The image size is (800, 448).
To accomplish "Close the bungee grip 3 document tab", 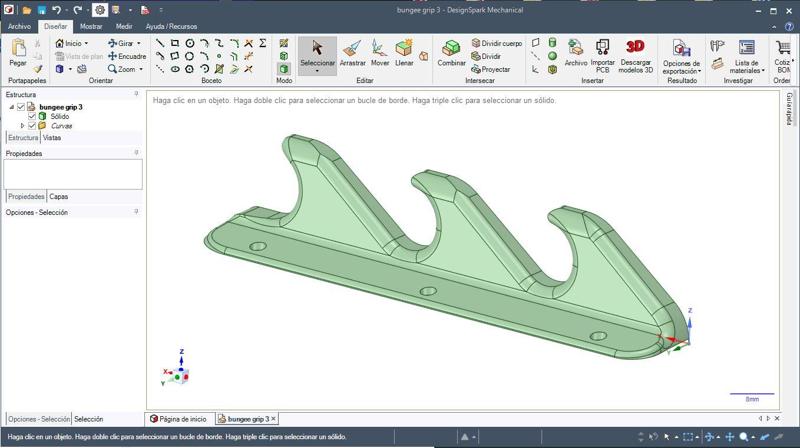I will [x=274, y=419].
